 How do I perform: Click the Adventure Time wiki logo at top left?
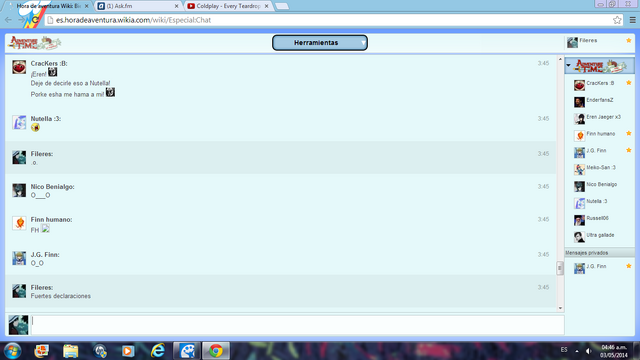tap(35, 42)
